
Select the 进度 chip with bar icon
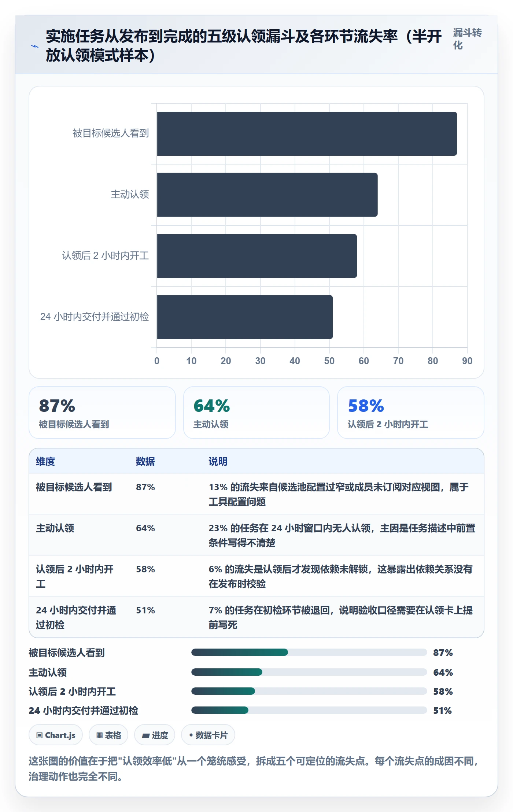click(155, 735)
